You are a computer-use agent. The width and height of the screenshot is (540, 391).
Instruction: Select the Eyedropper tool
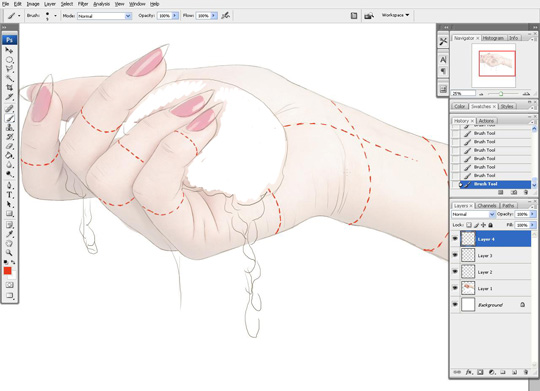pyautogui.click(x=9, y=234)
